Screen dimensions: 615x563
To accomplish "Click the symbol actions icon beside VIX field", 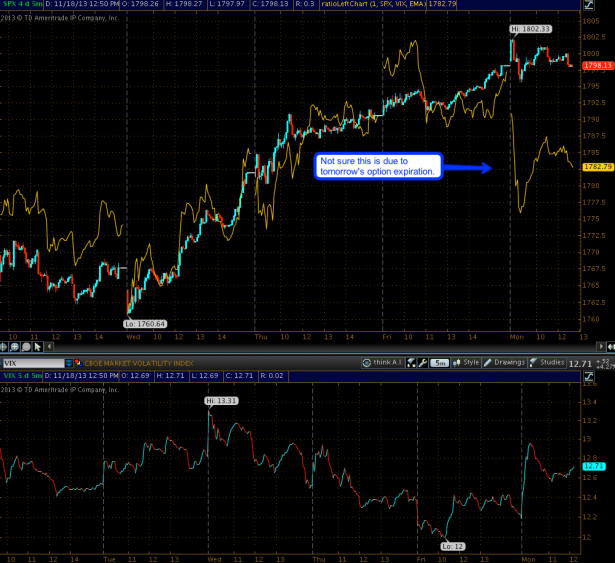I will pyautogui.click(x=78, y=362).
